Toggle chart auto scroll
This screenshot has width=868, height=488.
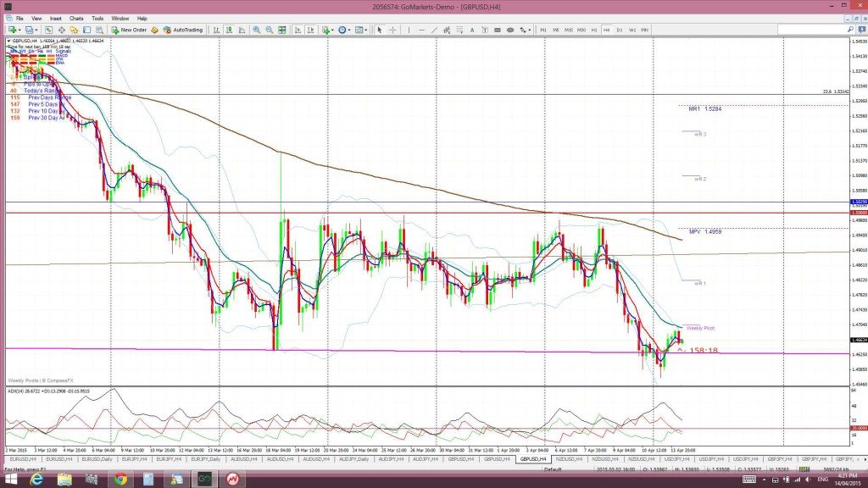point(298,30)
